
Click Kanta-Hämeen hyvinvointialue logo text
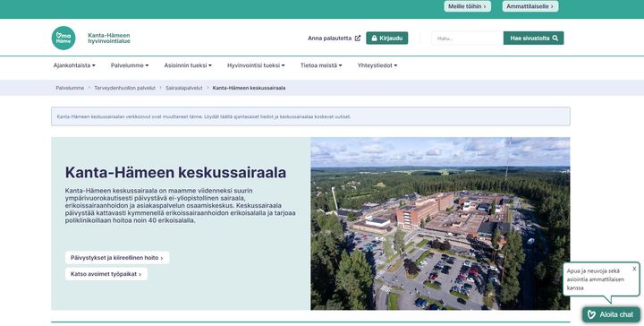tap(109, 39)
